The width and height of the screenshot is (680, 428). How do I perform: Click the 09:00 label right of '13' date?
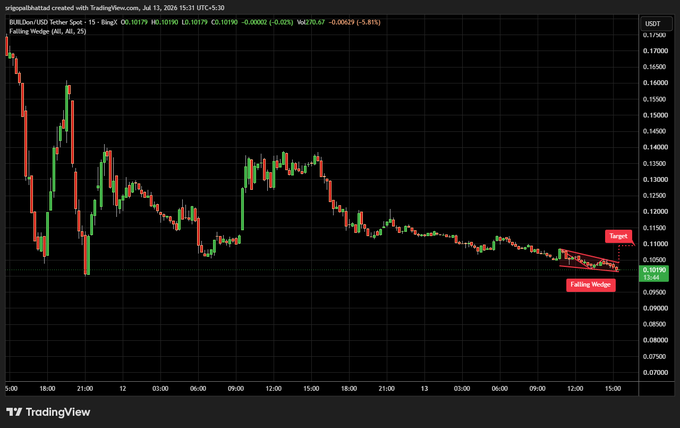537,389
